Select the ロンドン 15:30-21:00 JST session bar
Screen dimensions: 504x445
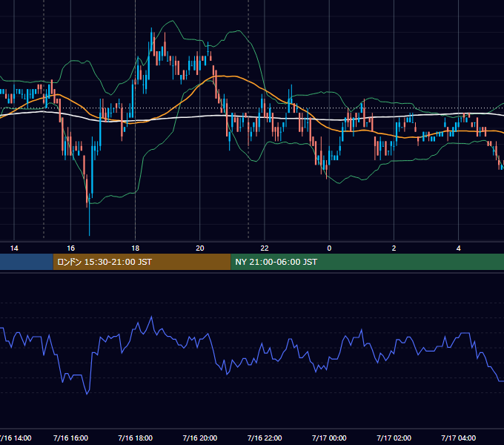[142, 262]
